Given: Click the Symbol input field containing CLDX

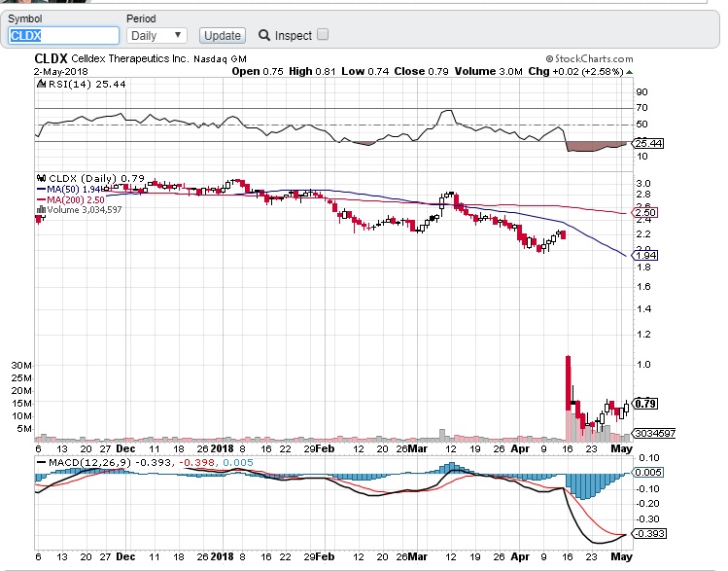Looking at the screenshot, I should pyautogui.click(x=63, y=36).
